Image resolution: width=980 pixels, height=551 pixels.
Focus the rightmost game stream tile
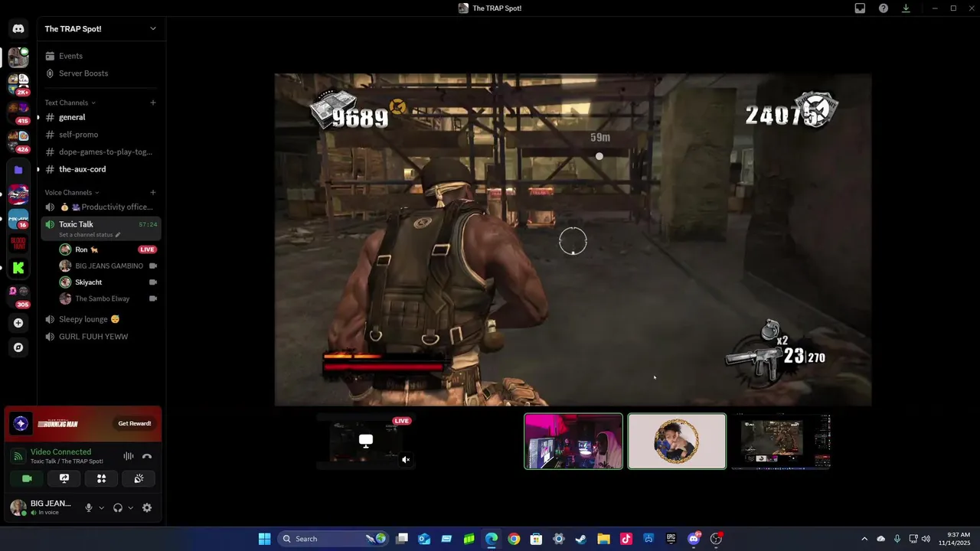pyautogui.click(x=781, y=442)
